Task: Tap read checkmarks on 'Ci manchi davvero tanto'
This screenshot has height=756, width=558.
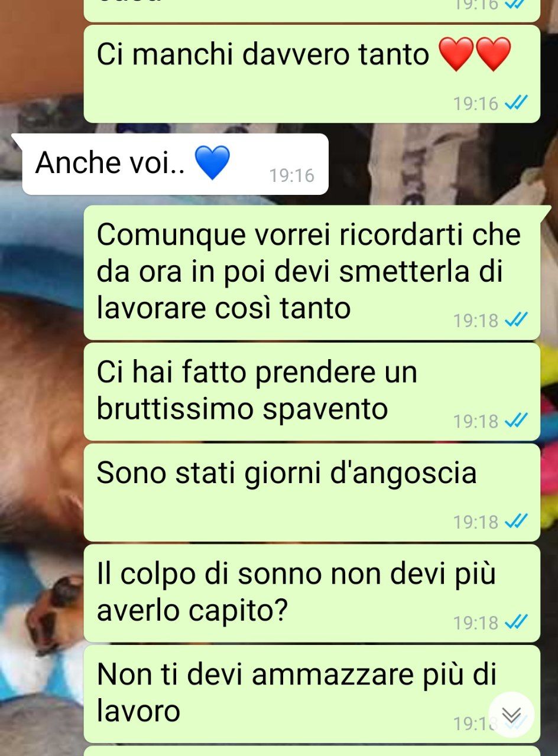Action: click(515, 103)
